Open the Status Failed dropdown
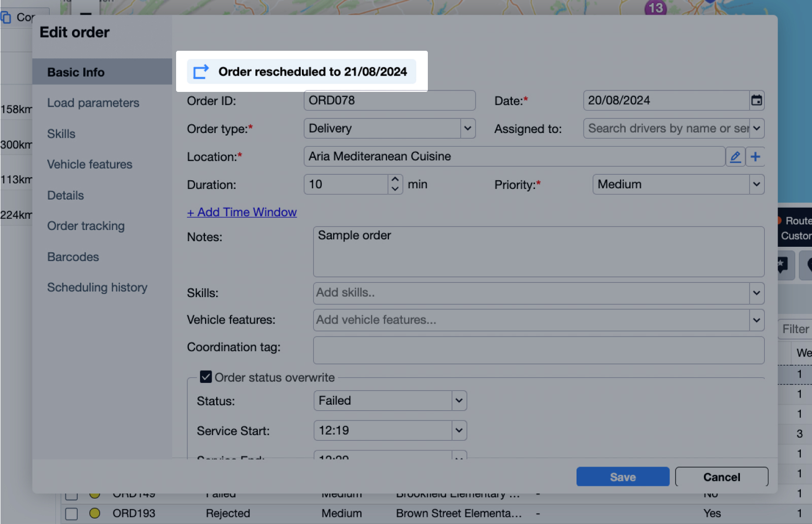Screen dimensions: 812x524 click(x=459, y=401)
